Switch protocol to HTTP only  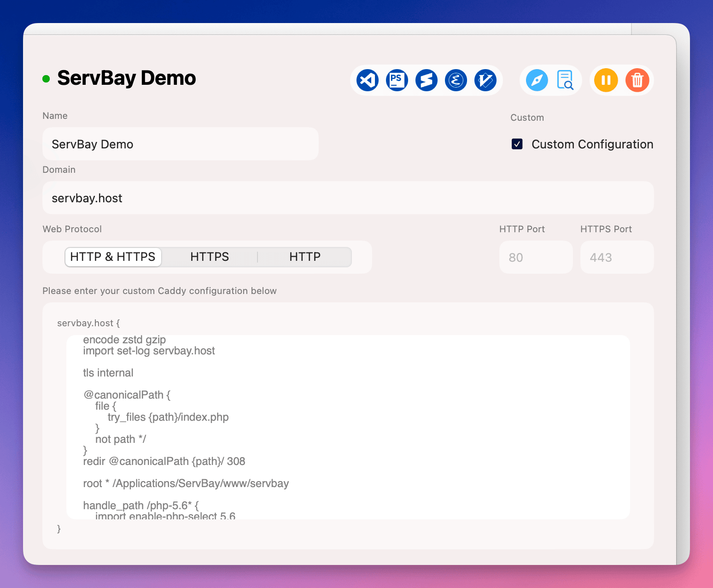point(305,257)
